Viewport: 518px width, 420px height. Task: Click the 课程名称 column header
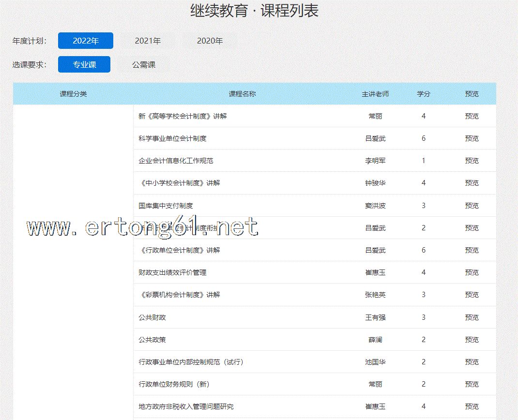[x=242, y=94]
